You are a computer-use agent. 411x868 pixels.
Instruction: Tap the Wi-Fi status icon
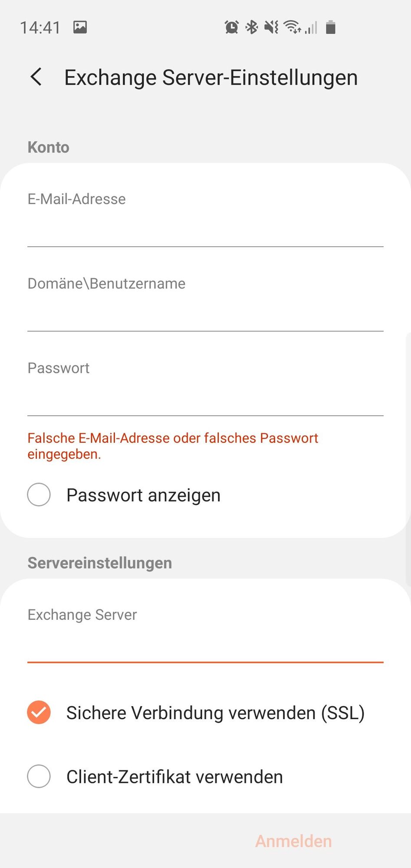[292, 27]
